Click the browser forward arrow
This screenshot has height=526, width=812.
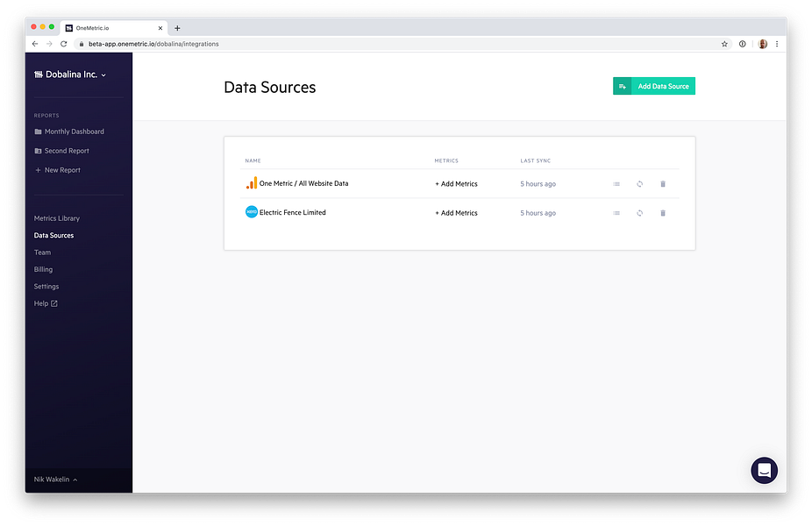pyautogui.click(x=49, y=44)
